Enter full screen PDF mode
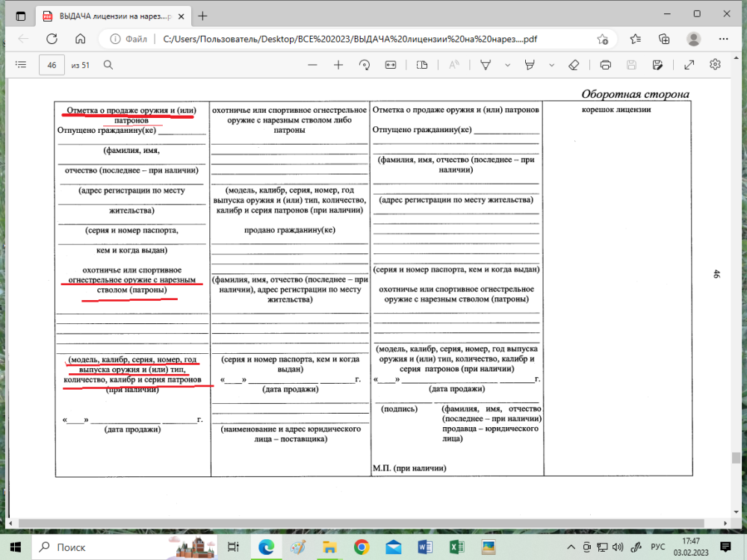This screenshot has width=747, height=560. (689, 65)
